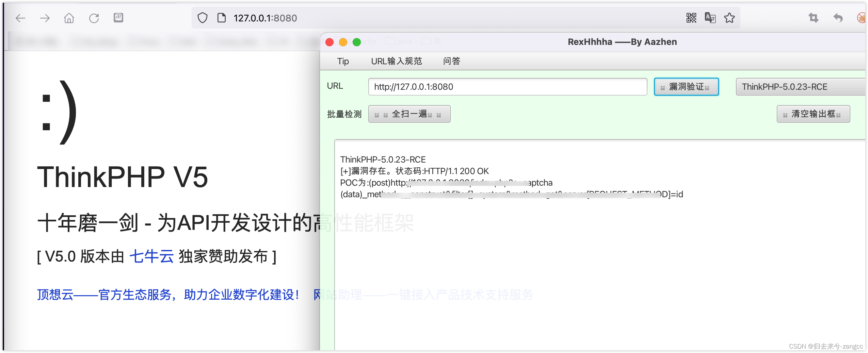The width and height of the screenshot is (868, 353).
Task: Maximize RexHhhha with the green button
Action: point(357,42)
